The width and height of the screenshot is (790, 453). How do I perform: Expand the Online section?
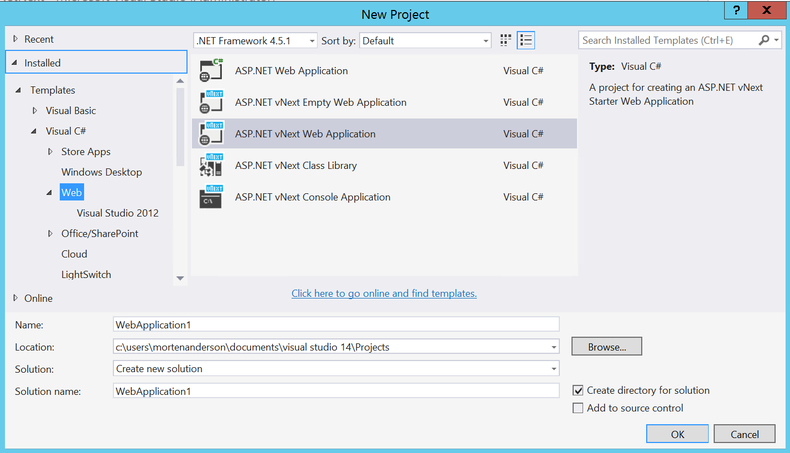tap(15, 298)
